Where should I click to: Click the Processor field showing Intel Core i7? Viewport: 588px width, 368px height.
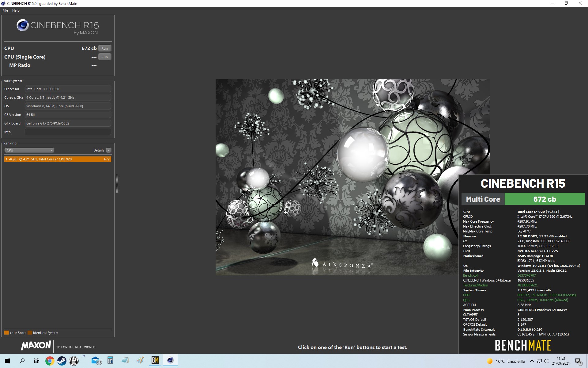(68, 89)
